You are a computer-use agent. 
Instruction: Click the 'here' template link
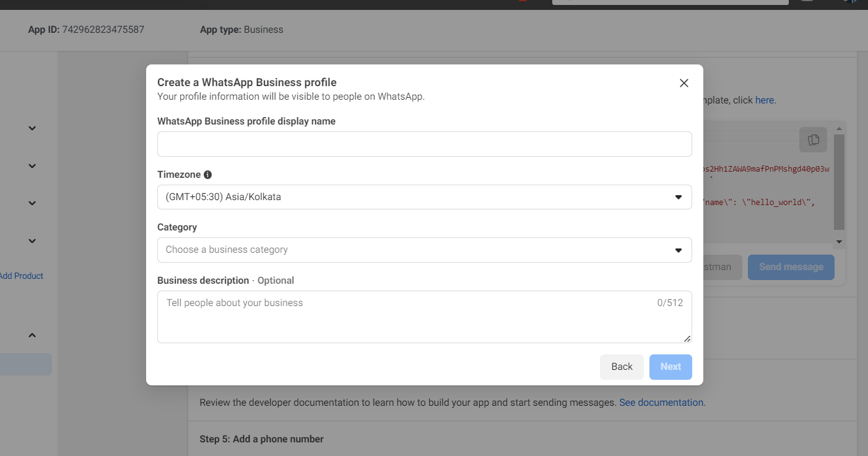pyautogui.click(x=765, y=100)
